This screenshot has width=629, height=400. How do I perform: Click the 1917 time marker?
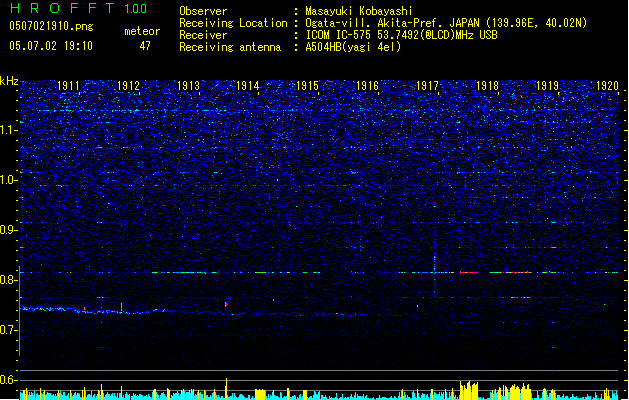tap(428, 87)
